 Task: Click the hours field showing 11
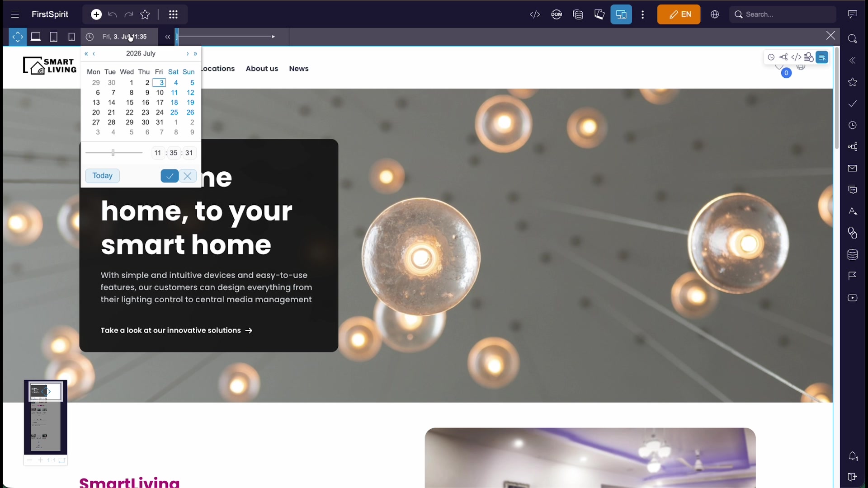pos(158,153)
